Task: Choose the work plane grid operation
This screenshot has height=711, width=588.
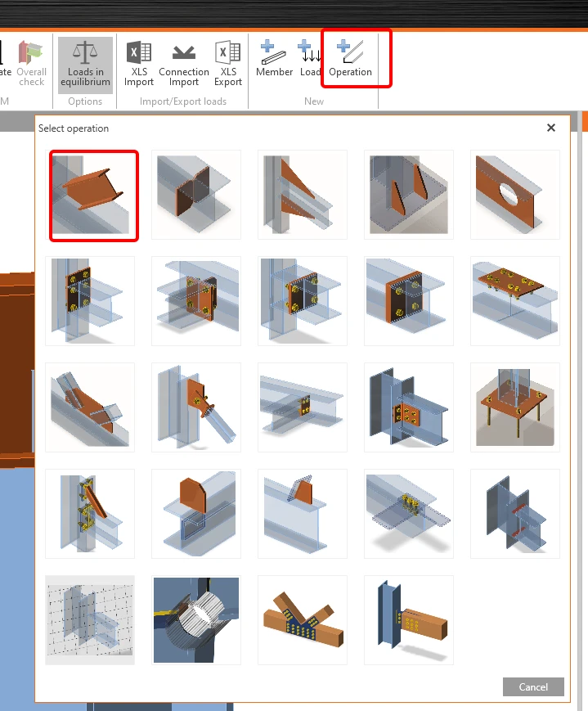Action: pos(90,620)
